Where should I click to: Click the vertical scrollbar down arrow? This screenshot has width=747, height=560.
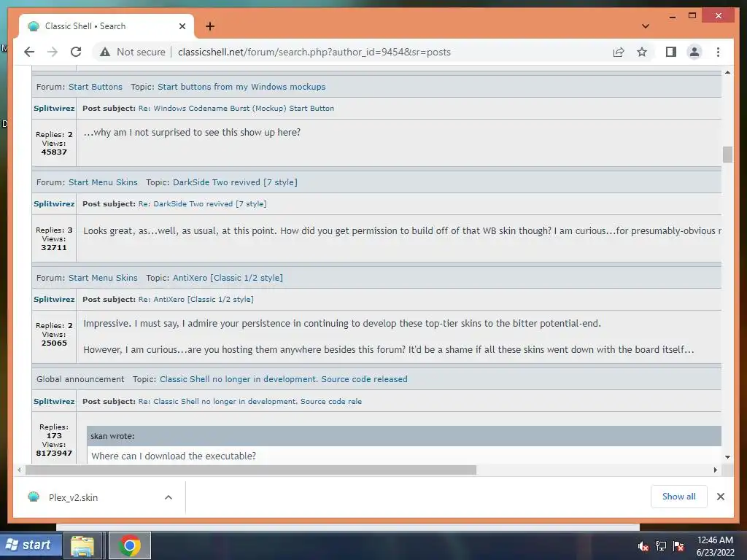[727, 456]
